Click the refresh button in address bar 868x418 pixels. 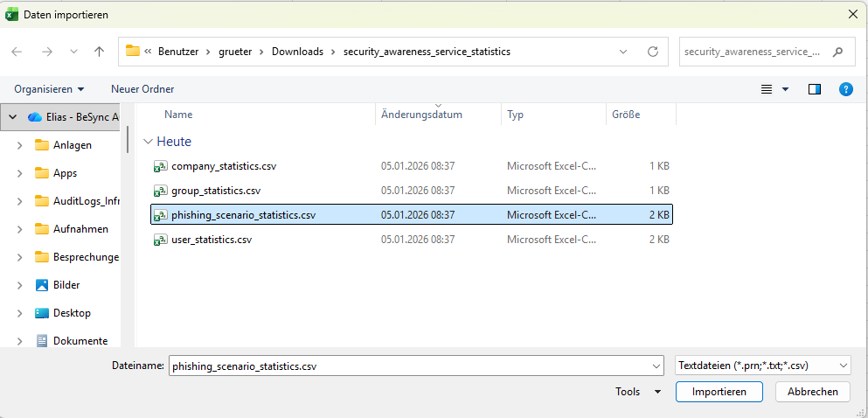[x=652, y=52]
